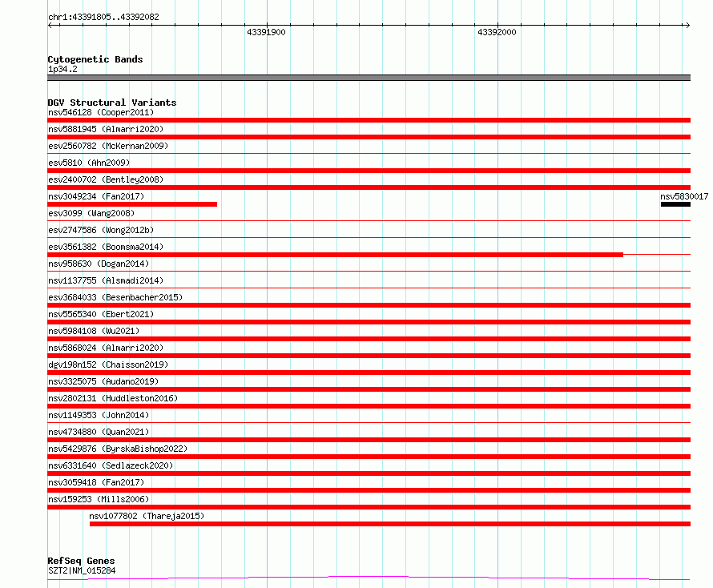713x588 pixels.
Task: Open variant nsv4734880 (Quan2021)
Action: (x=99, y=432)
